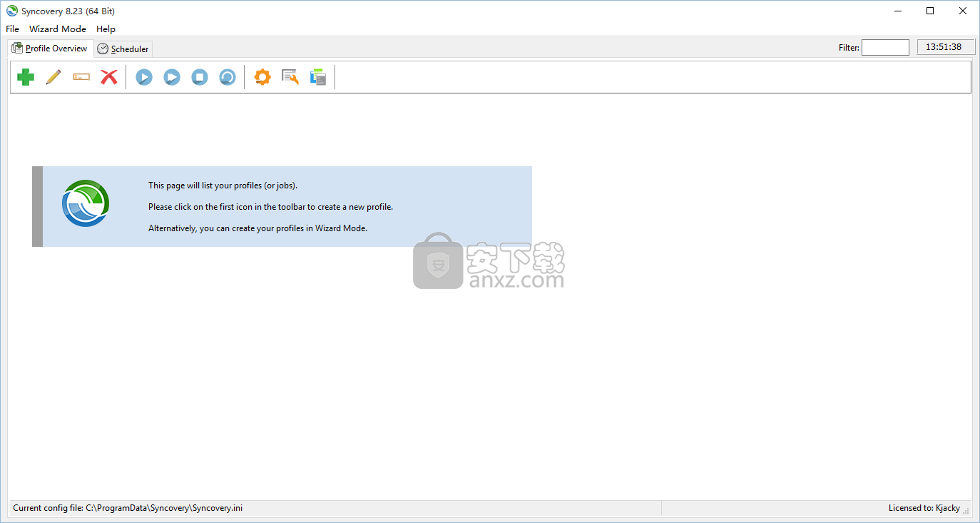Viewport: 980px width, 523px height.
Task: Click into the Filter input field
Action: click(x=885, y=48)
